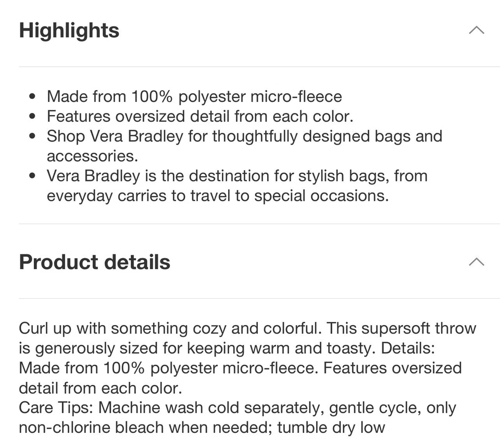
Task: Click the Curl up with something cozy sentence
Action: point(170,328)
